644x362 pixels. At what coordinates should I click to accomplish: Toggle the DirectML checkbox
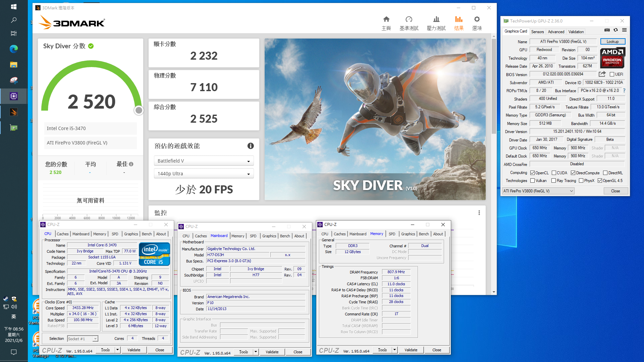605,173
